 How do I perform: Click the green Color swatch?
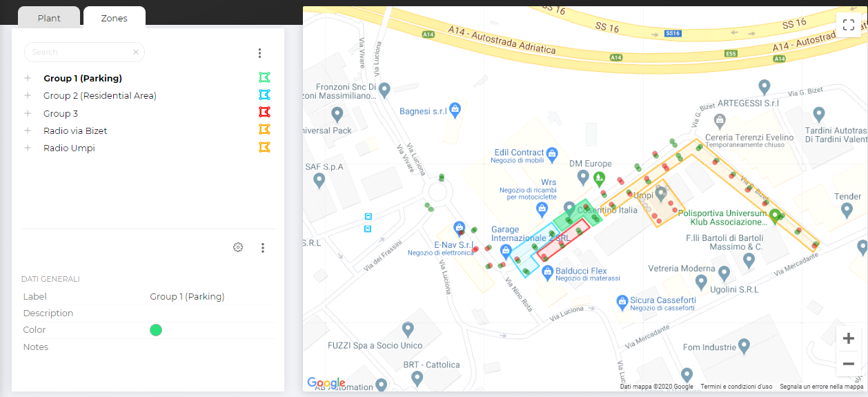(x=156, y=330)
